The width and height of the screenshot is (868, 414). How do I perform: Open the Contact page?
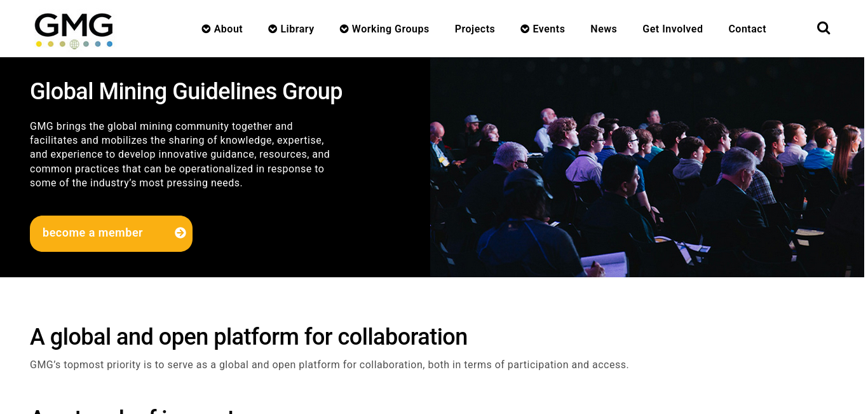[747, 29]
